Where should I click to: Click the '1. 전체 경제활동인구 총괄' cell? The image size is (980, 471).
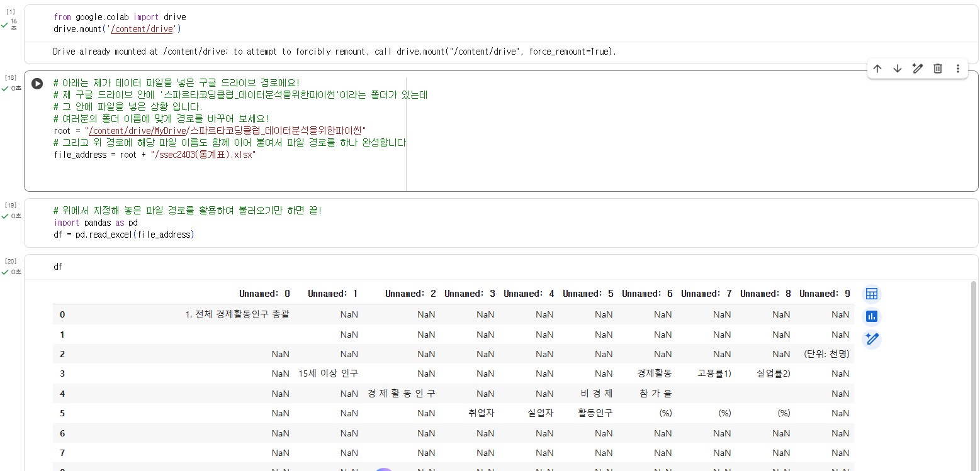click(x=237, y=314)
